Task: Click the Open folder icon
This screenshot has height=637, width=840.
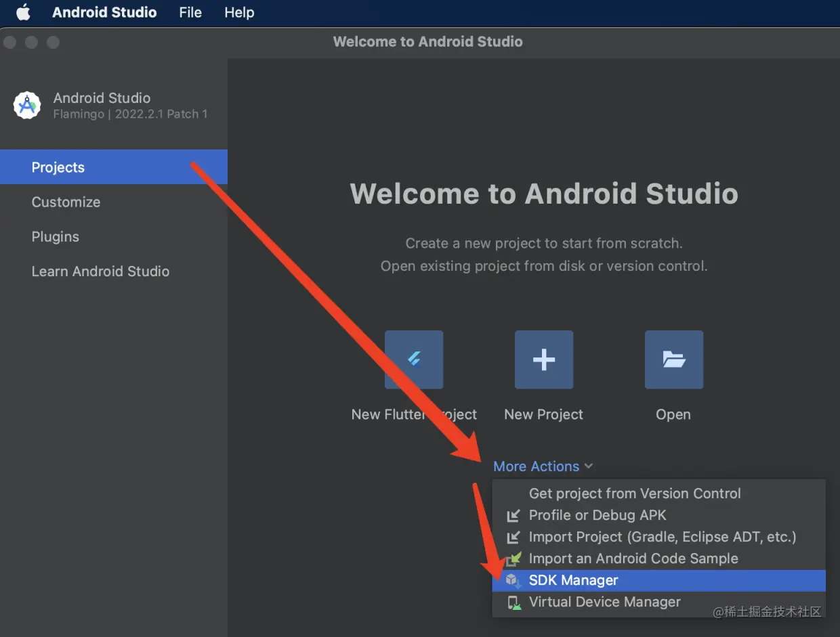Action: [674, 359]
